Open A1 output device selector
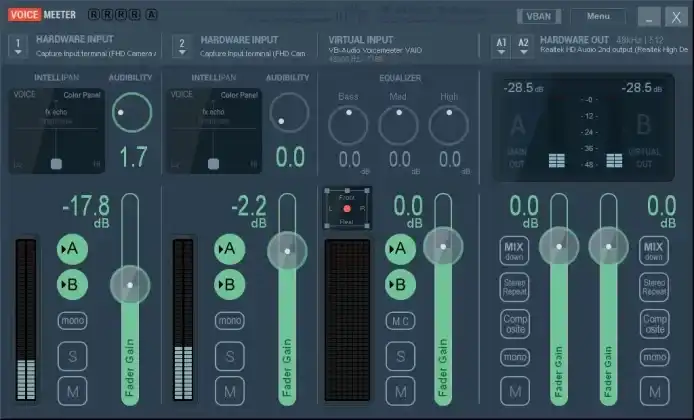Viewport: 694px width, 420px height. click(x=501, y=46)
